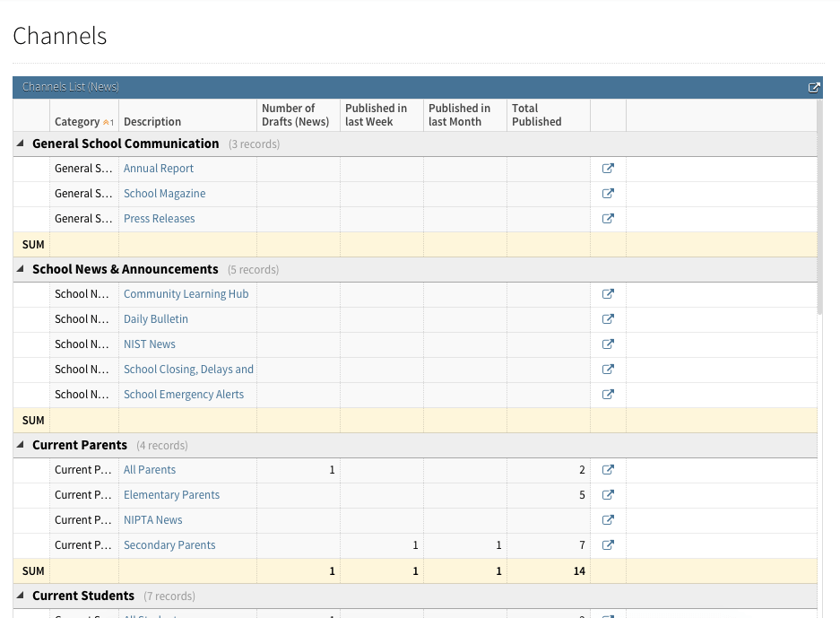
Task: Open external link icon for Press Releases
Action: (608, 219)
